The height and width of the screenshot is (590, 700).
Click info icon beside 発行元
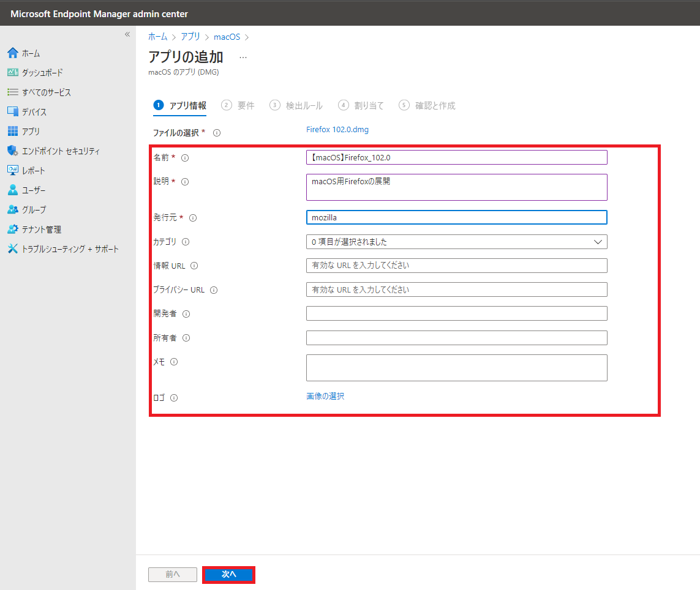click(x=193, y=218)
